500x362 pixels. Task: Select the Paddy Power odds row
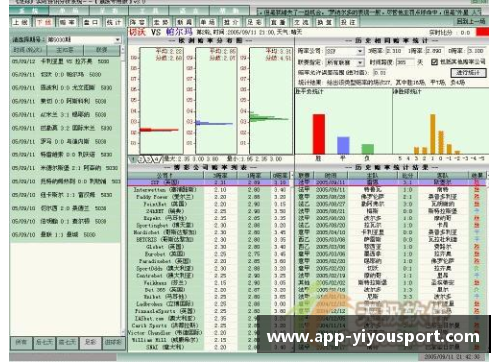pos(210,197)
